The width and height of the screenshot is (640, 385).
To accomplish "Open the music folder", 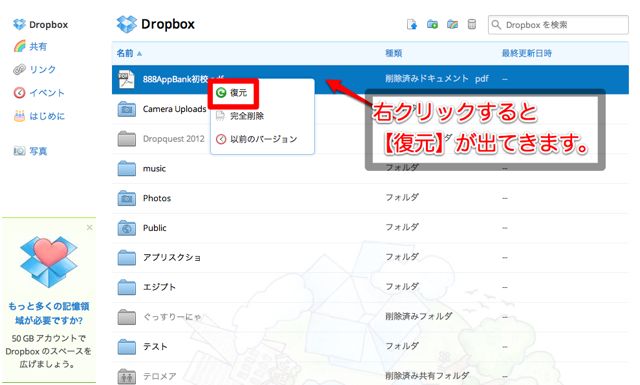I will coord(154,169).
